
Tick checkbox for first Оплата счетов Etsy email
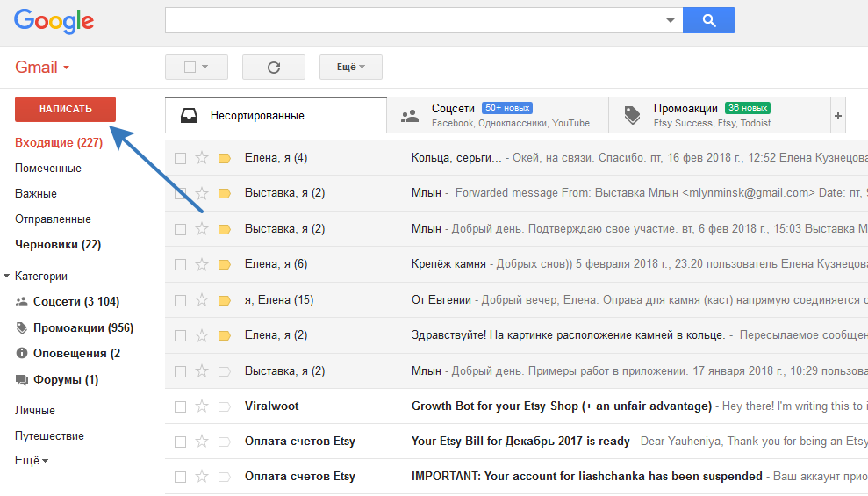click(181, 442)
